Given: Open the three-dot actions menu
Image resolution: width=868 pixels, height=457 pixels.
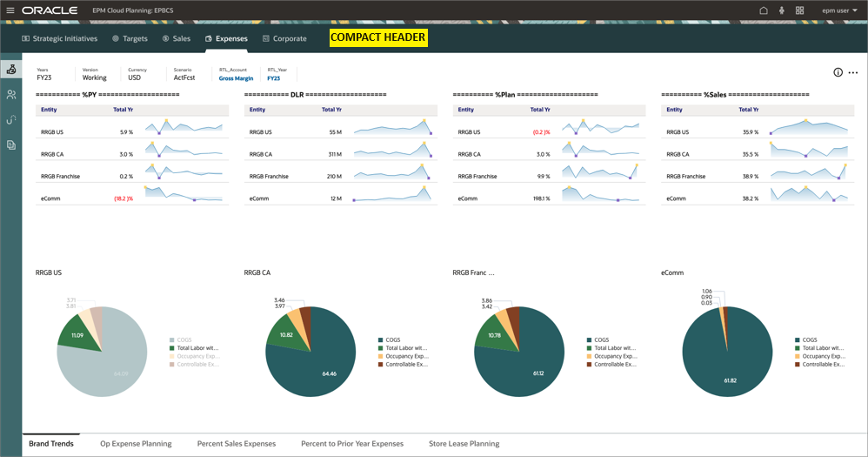Looking at the screenshot, I should [853, 73].
